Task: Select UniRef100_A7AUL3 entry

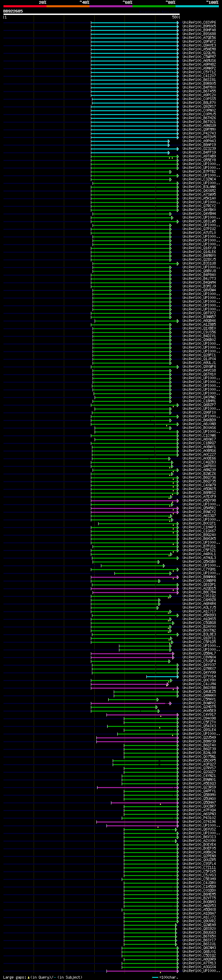Action: [x=199, y=558]
